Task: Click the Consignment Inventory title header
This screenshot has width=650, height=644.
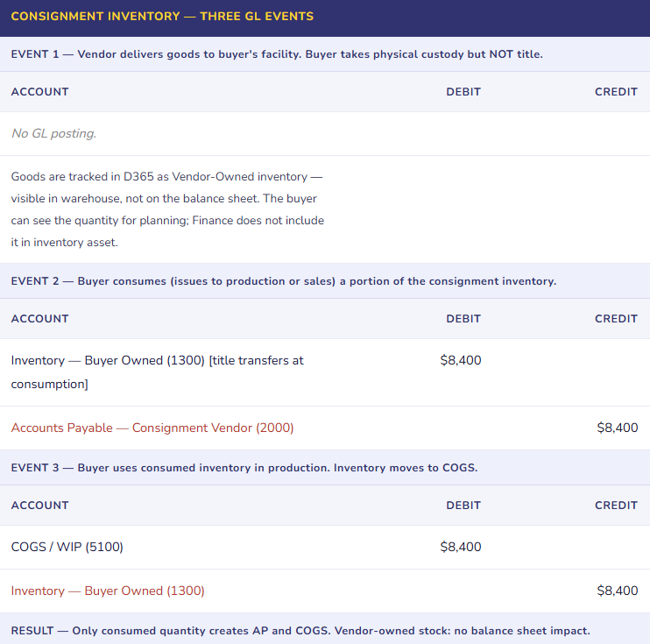Action: [x=162, y=16]
